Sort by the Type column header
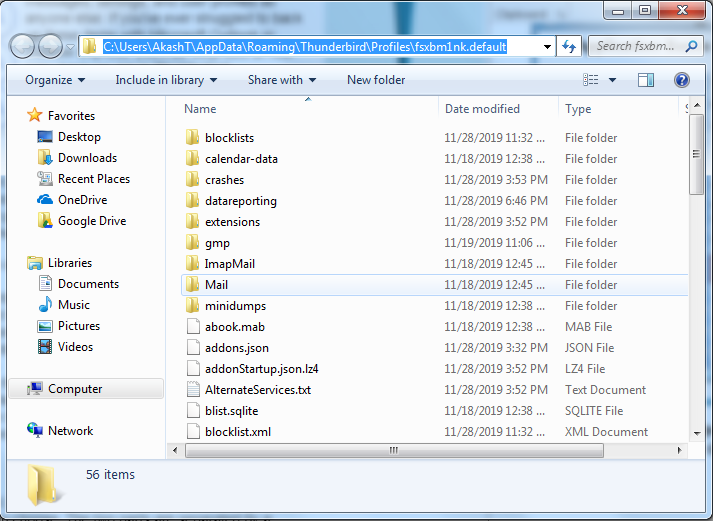 [578, 109]
